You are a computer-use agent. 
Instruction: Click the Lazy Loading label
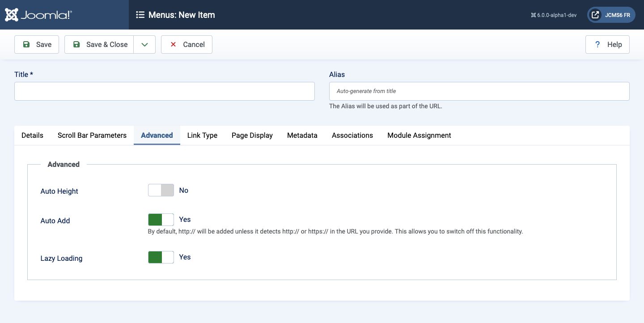coord(61,258)
